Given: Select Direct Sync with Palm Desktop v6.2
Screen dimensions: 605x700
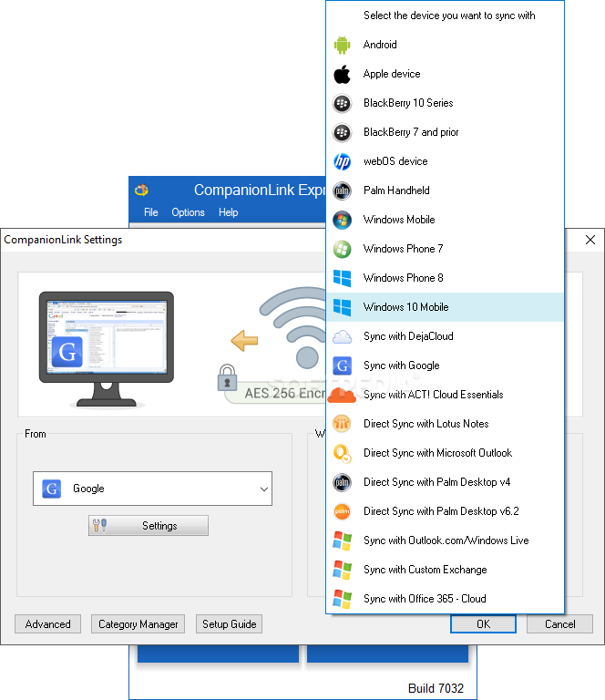Looking at the screenshot, I should [446, 511].
